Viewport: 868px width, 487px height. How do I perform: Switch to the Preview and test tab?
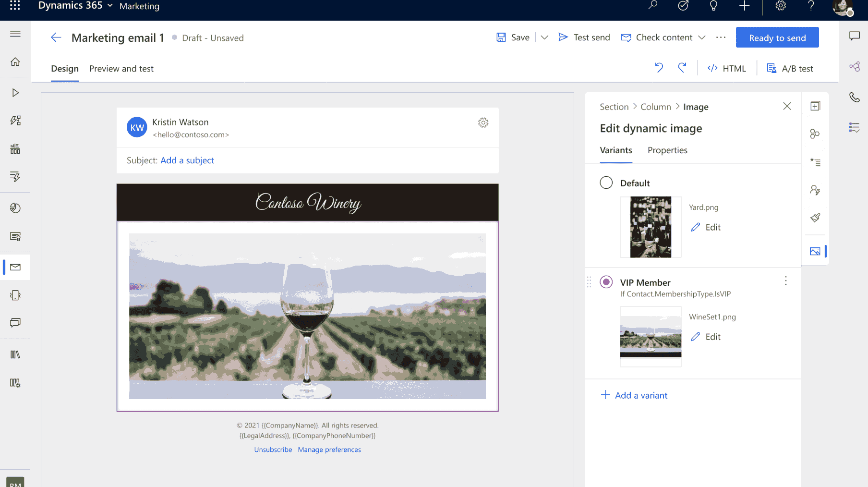[x=121, y=69]
